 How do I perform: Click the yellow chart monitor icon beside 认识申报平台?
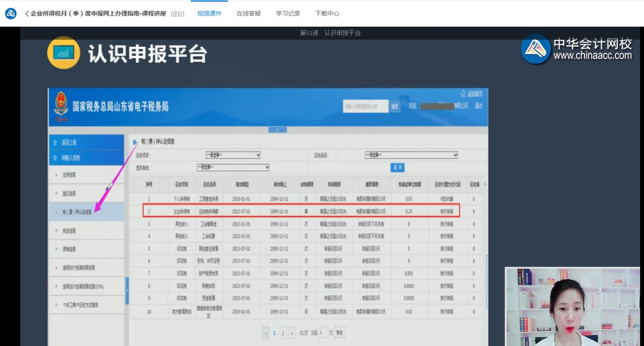point(63,53)
